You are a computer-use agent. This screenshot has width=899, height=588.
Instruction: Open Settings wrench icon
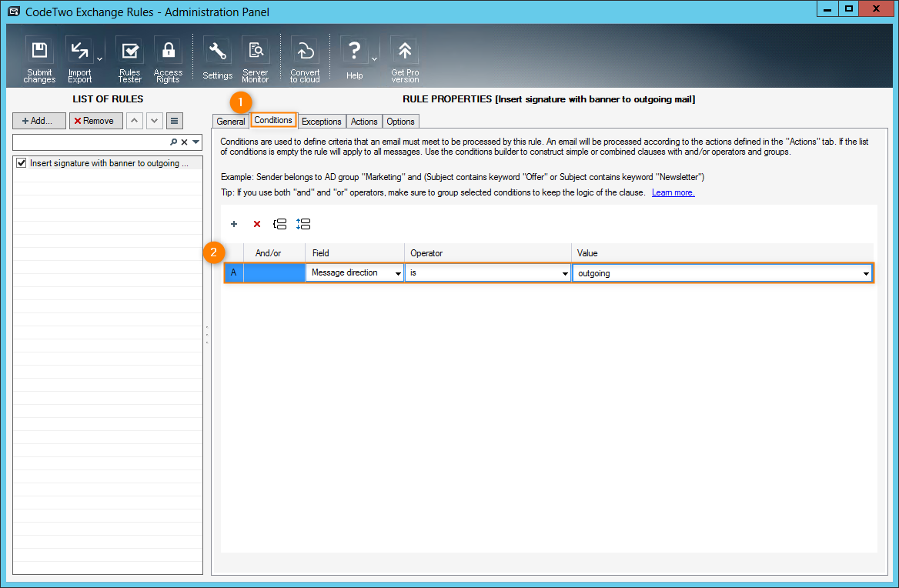tap(217, 59)
